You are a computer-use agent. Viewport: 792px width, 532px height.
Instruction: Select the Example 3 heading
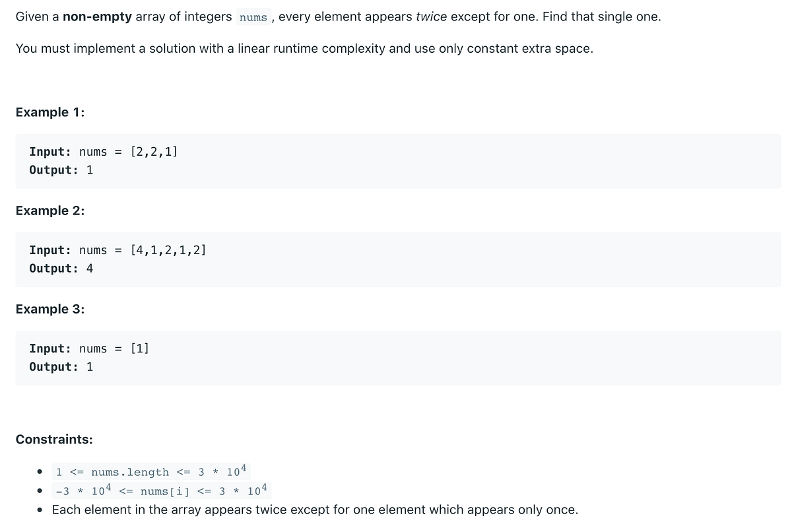pyautogui.click(x=50, y=309)
